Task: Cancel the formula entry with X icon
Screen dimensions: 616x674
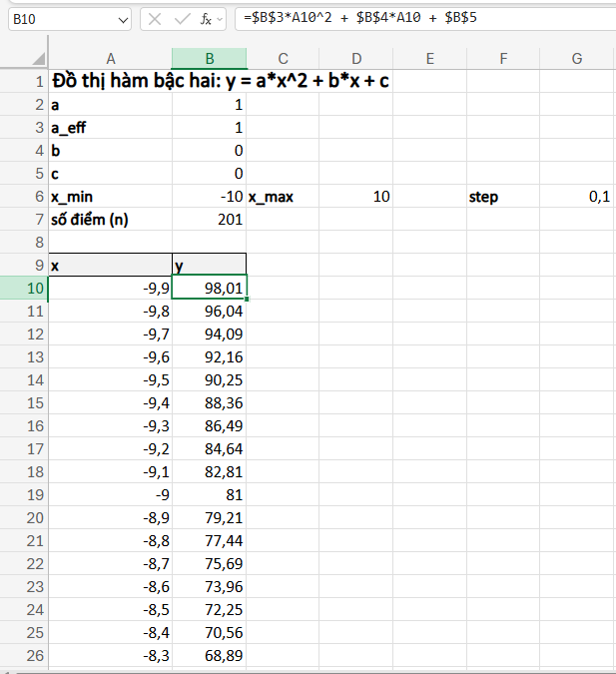Action: 155,19
